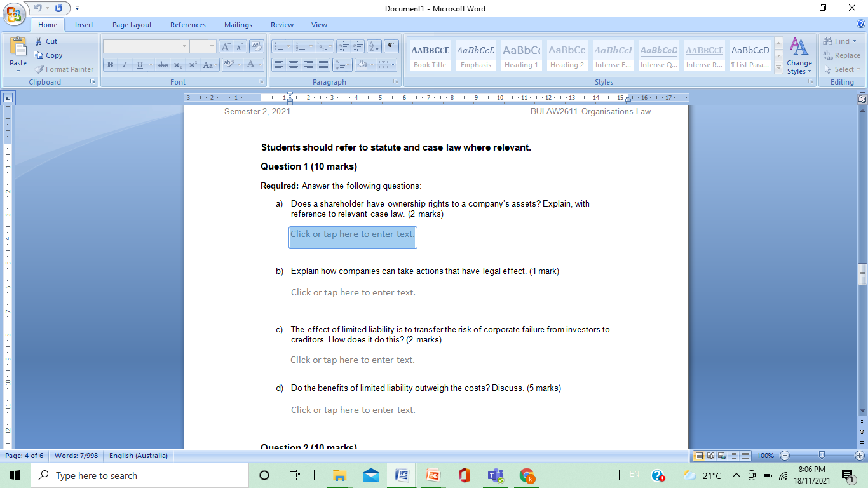The image size is (868, 488).
Task: Switch to the Review ribbon tab
Action: [281, 25]
